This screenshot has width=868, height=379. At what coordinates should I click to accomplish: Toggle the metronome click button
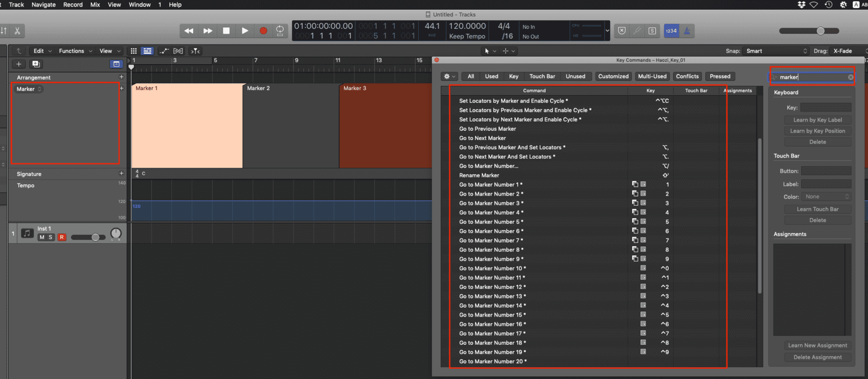[687, 31]
